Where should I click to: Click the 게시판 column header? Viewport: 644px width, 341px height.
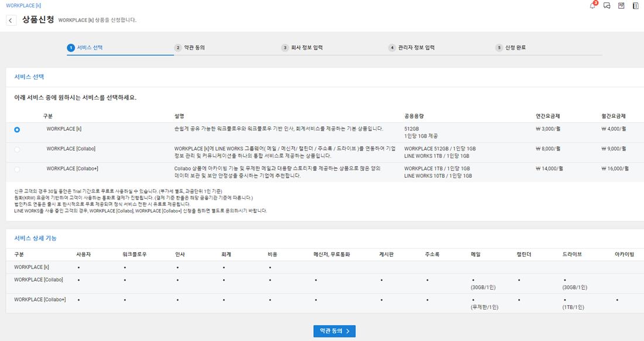click(386, 254)
